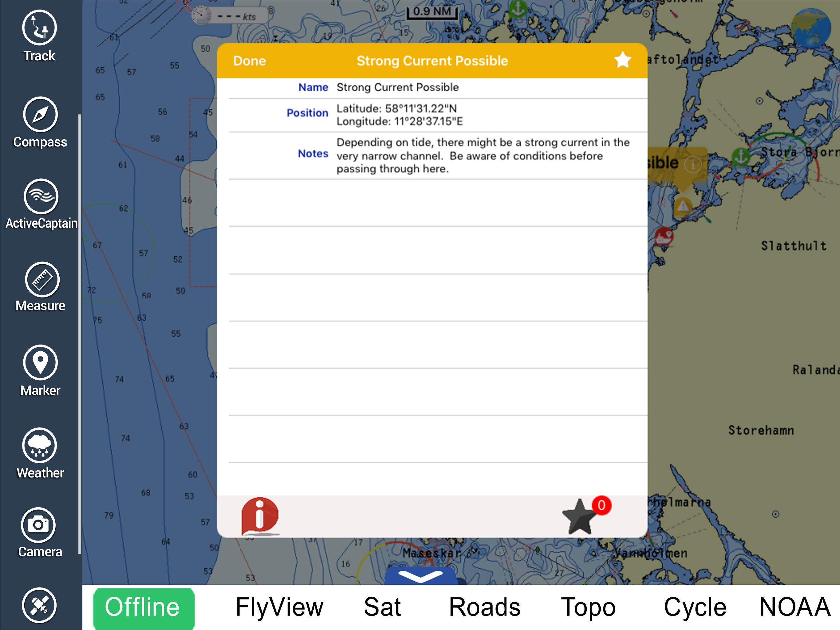The image size is (840, 630).
Task: Open the Weather overlay
Action: (39, 445)
